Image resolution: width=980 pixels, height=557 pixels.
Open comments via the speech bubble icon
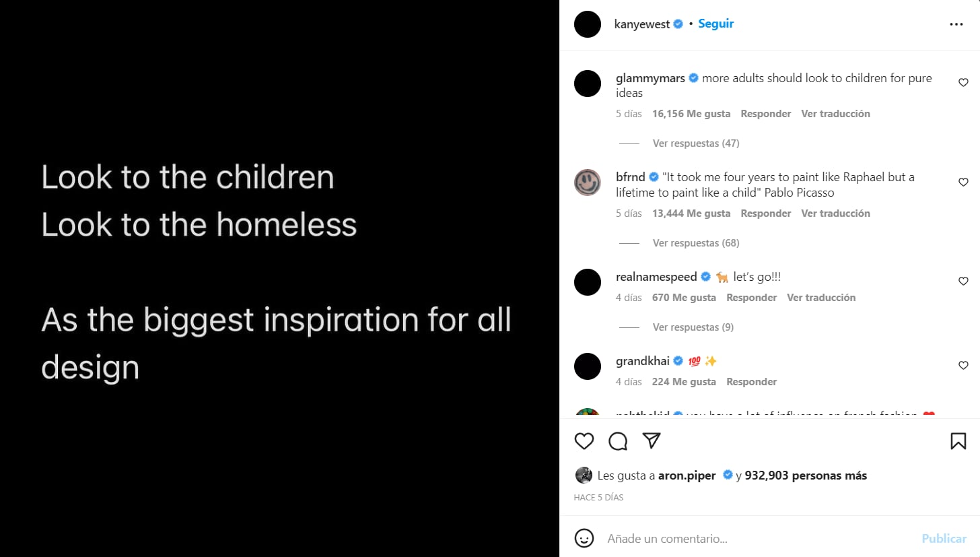coord(617,440)
